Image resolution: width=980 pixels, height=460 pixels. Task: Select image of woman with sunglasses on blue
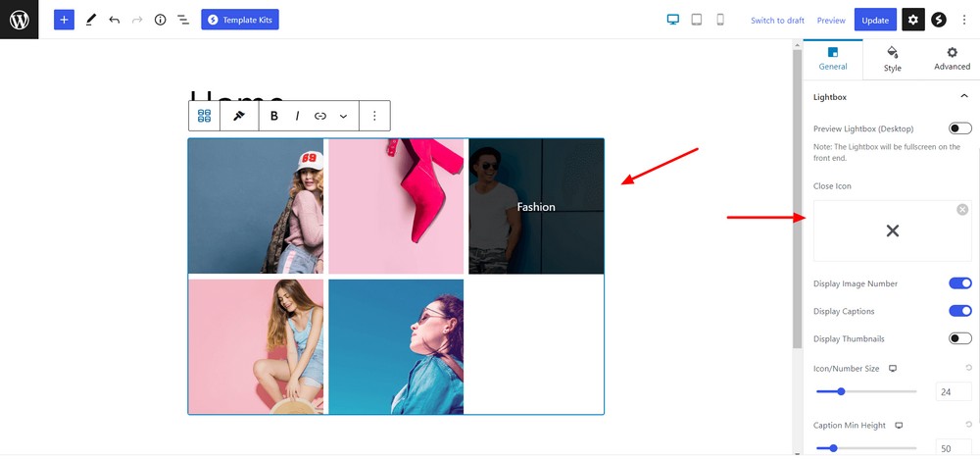tap(396, 347)
